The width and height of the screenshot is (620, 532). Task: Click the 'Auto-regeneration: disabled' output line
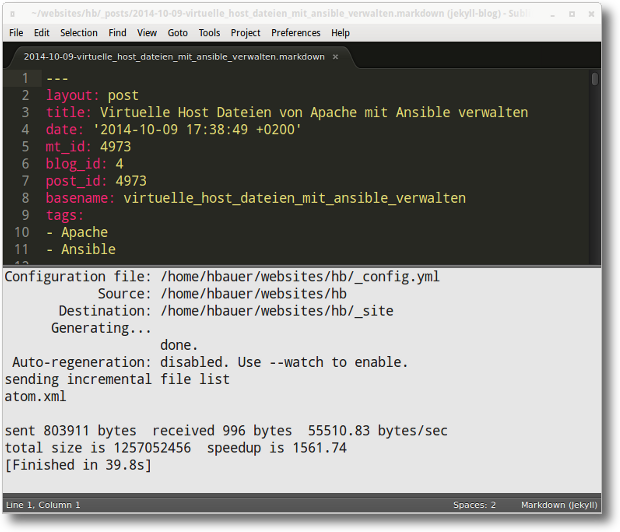pyautogui.click(x=210, y=362)
